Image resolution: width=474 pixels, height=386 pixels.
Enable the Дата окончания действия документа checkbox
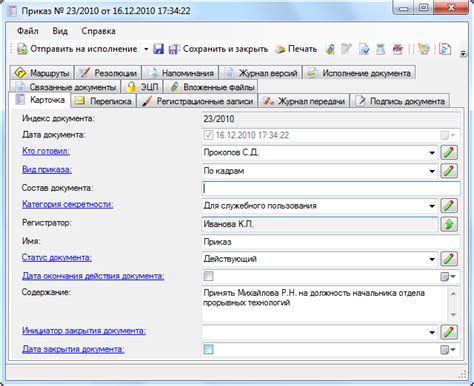208,276
